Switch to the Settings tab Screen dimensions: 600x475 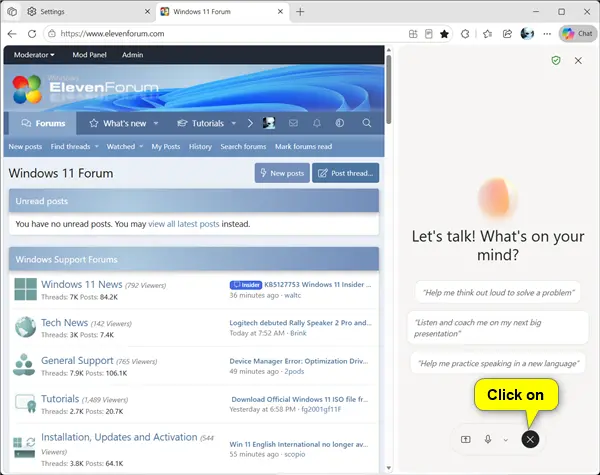[x=88, y=11]
